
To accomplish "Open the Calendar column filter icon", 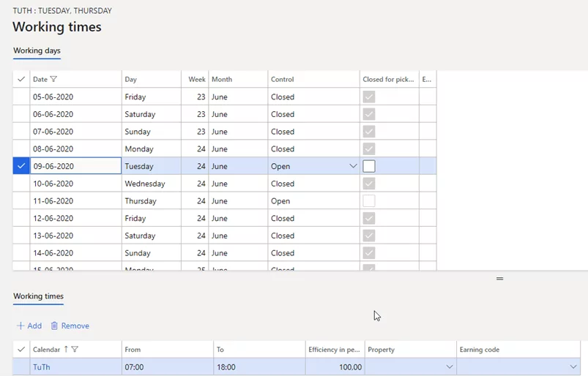I will (x=75, y=349).
